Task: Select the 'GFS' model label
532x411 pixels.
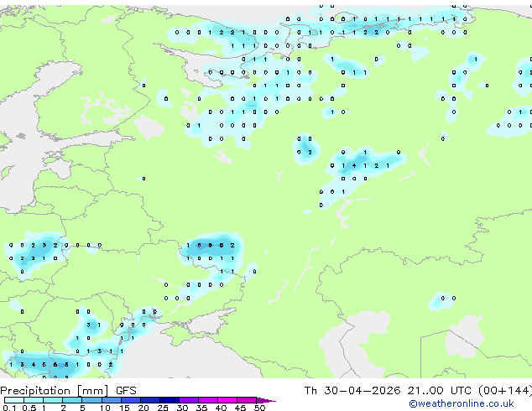Action: tap(126, 391)
